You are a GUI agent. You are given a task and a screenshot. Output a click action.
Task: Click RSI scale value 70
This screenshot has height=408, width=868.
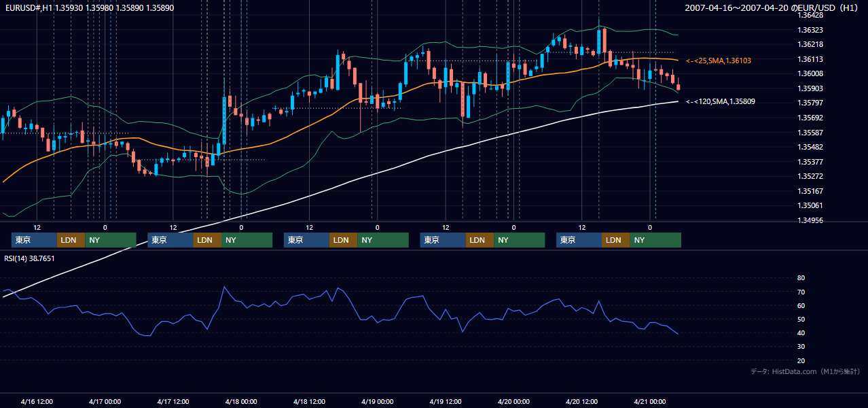[801, 292]
